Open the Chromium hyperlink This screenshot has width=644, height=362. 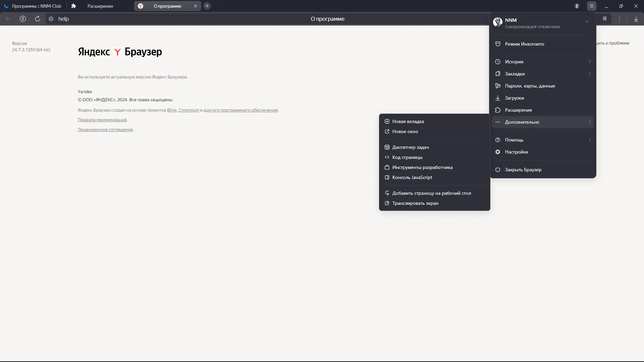pyautogui.click(x=189, y=110)
